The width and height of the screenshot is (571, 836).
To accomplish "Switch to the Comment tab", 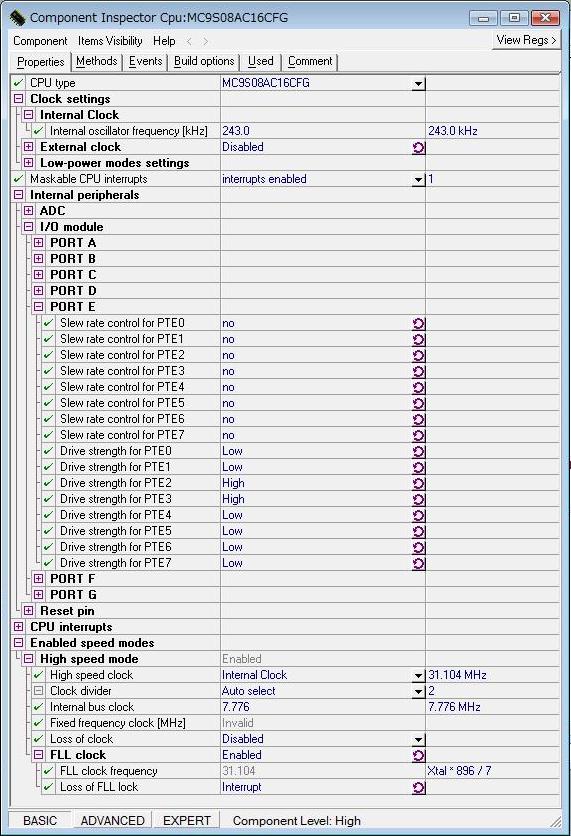I will tap(310, 61).
